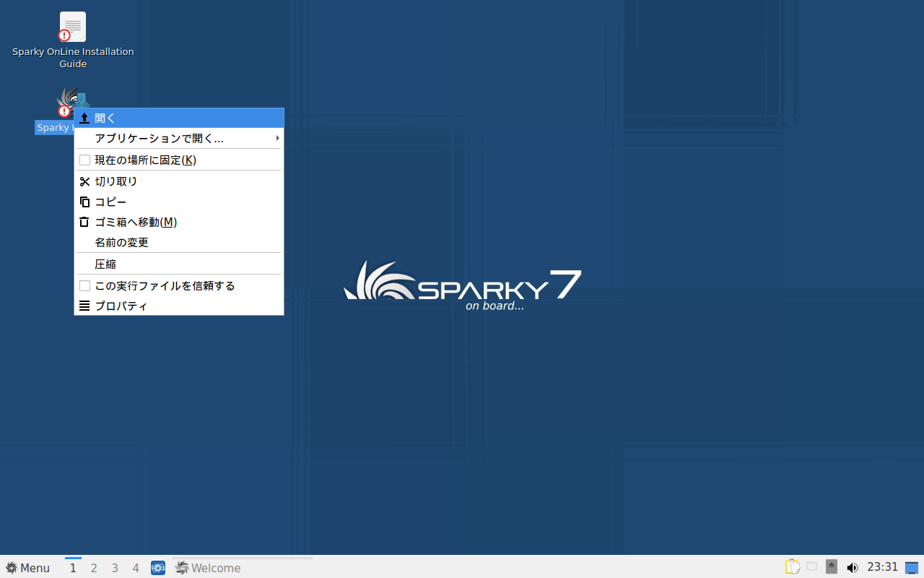The width and height of the screenshot is (924, 578).
Task: Open the Sparky Menu button on the taskbar
Action: point(27,568)
